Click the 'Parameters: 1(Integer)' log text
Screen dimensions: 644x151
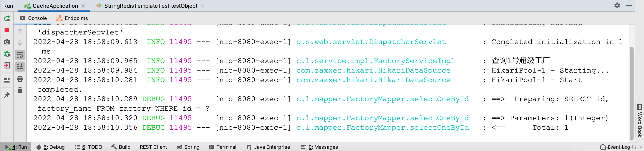(x=559, y=118)
